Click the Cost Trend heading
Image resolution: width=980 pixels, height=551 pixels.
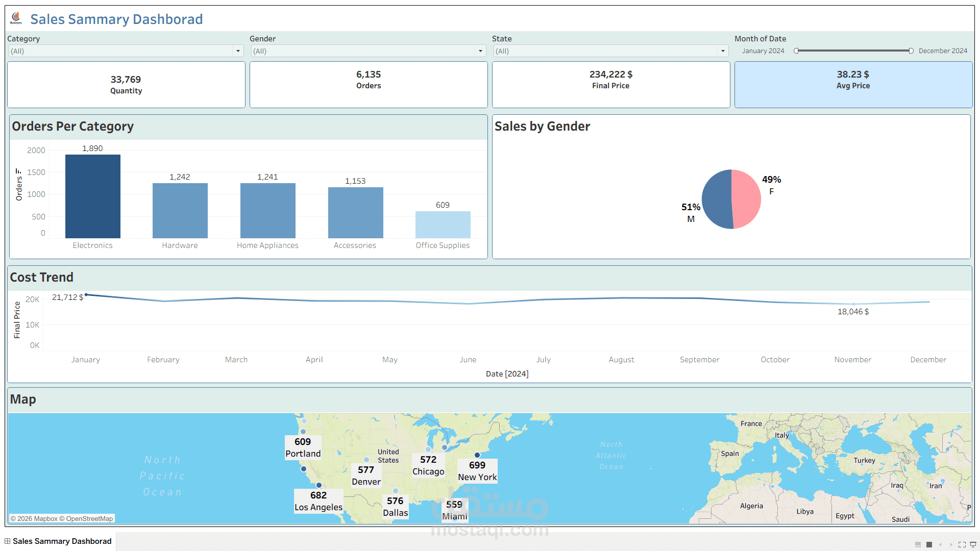tap(41, 277)
